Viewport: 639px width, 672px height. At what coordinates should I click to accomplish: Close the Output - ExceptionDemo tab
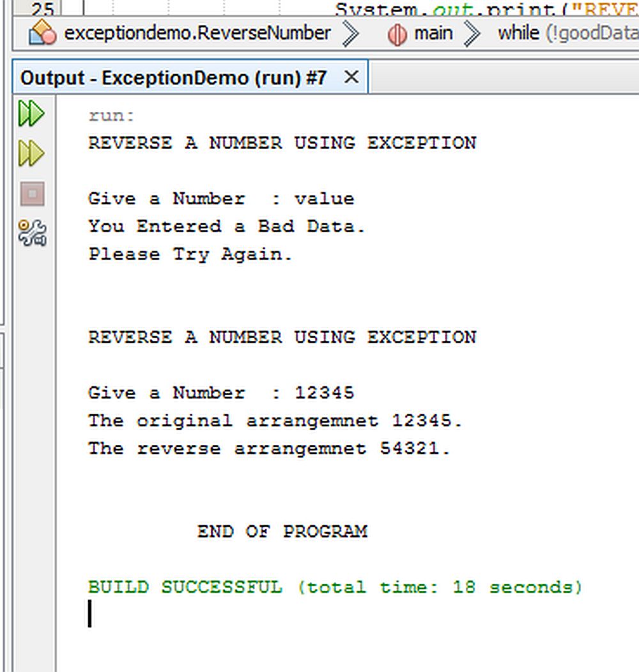pos(351,77)
